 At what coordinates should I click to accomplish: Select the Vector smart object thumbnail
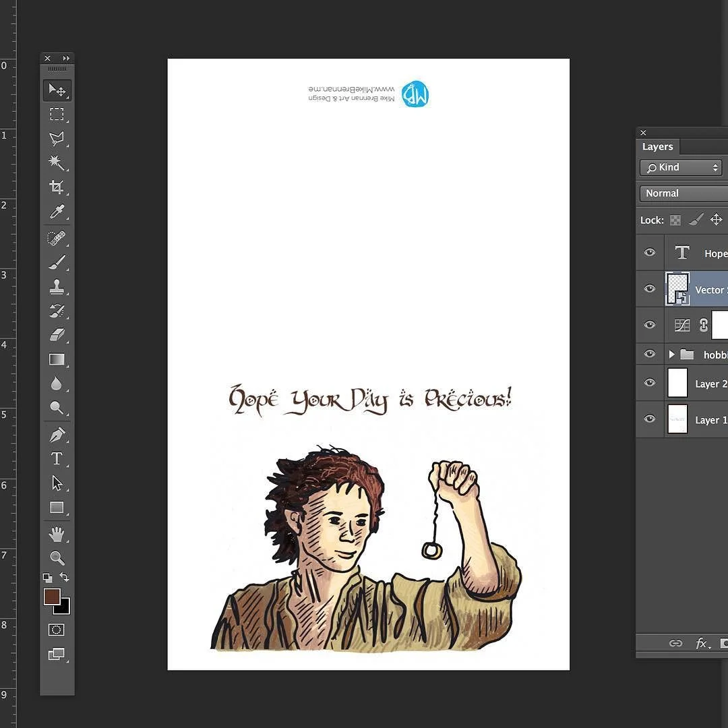click(x=677, y=289)
